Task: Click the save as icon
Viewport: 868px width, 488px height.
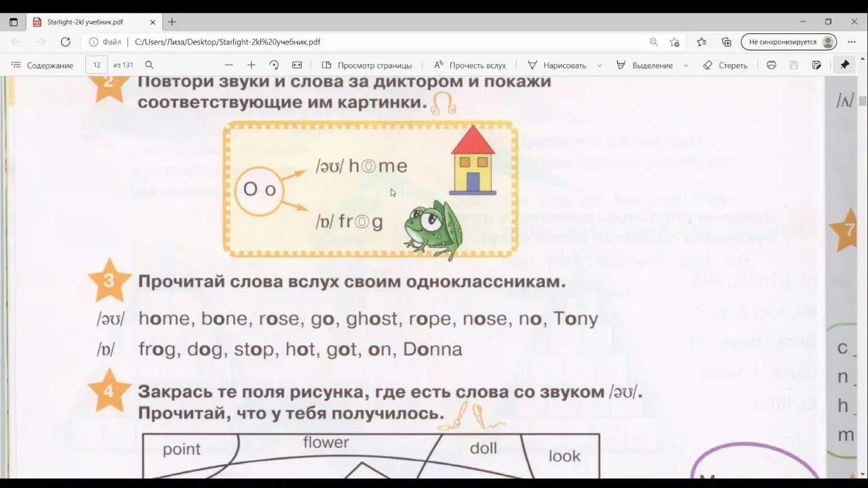Action: point(817,65)
